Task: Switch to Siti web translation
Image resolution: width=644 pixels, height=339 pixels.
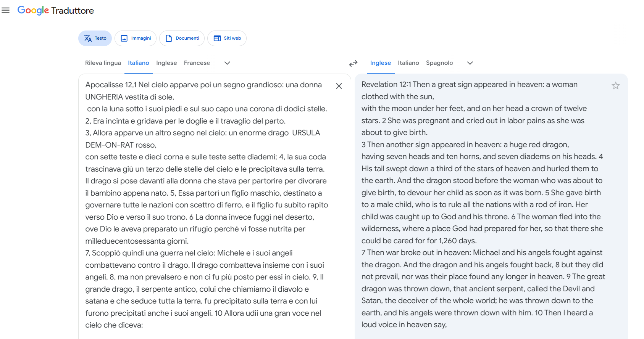Action: coord(227,38)
